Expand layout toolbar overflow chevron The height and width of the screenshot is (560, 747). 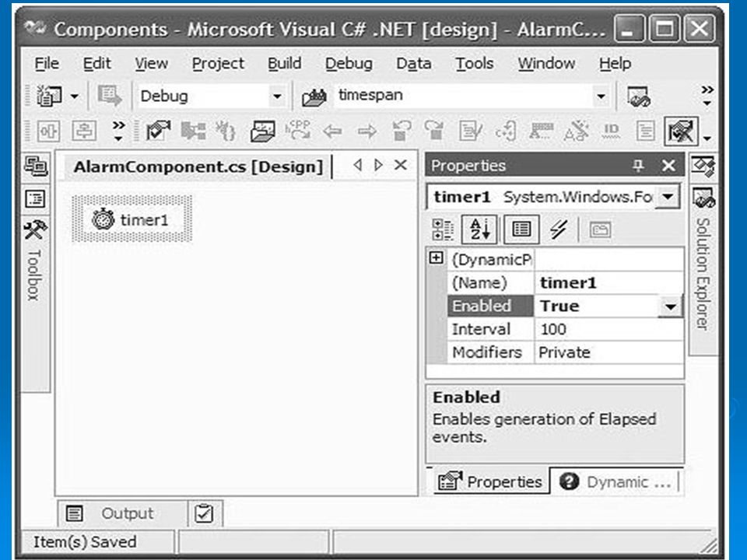tap(118, 131)
